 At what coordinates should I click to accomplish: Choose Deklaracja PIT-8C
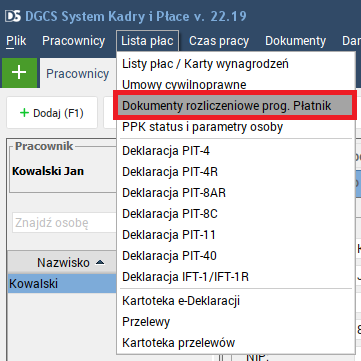[235, 214]
